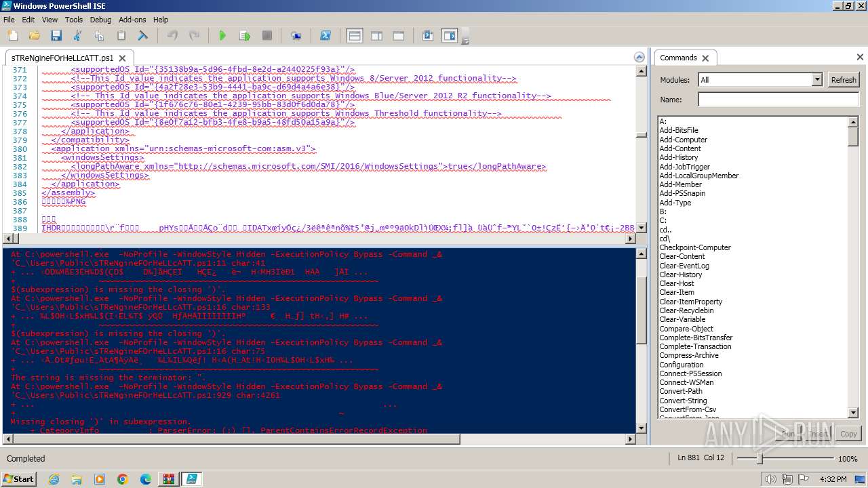Close the sTReNgineFOrHeLLcATT.ps1 tab
This screenshot has width=868, height=488.
coord(123,58)
